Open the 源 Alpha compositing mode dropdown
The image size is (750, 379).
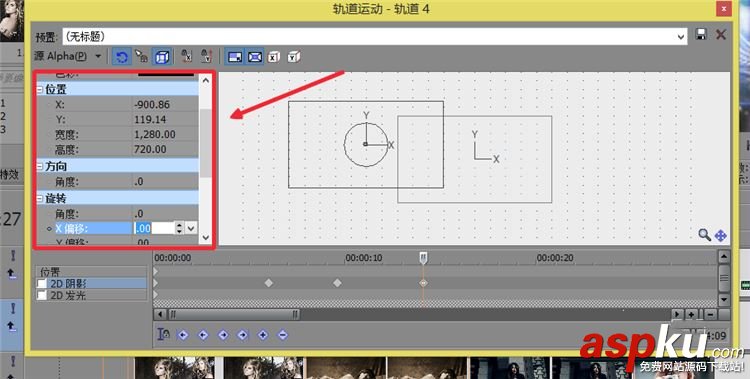coord(98,56)
